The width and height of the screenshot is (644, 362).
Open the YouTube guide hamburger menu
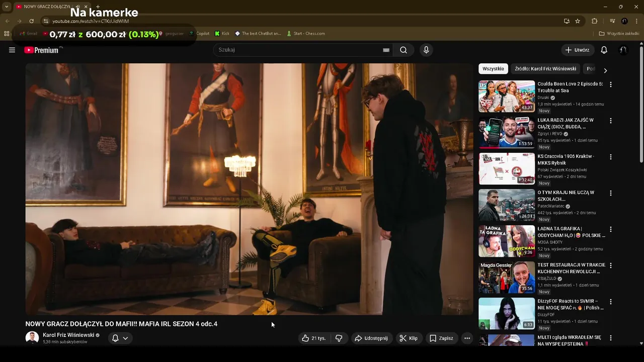[12, 50]
